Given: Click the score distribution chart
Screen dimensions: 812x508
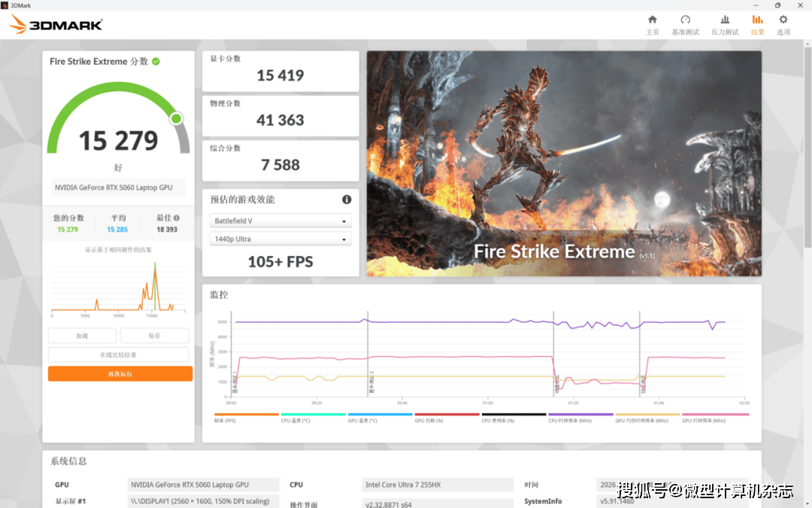Looking at the screenshot, I should tap(119, 288).
